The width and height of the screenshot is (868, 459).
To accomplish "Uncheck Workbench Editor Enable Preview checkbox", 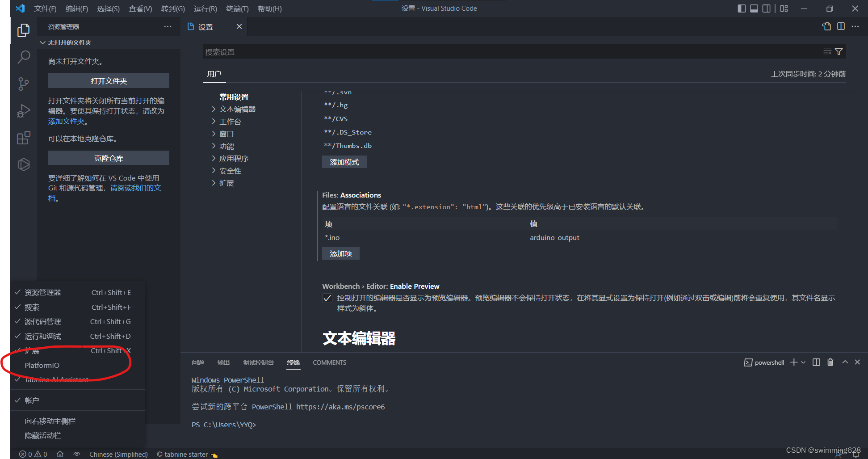I will pyautogui.click(x=327, y=298).
